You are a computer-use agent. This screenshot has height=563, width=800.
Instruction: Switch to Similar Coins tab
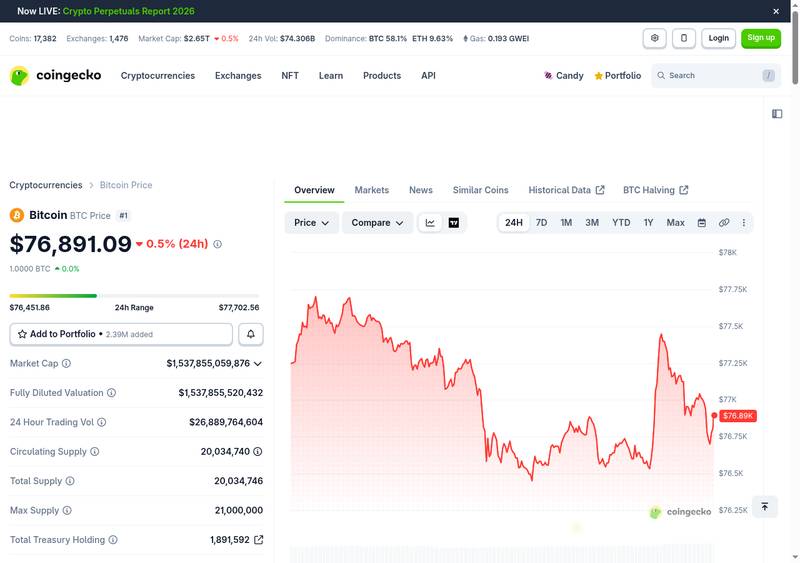(x=481, y=190)
